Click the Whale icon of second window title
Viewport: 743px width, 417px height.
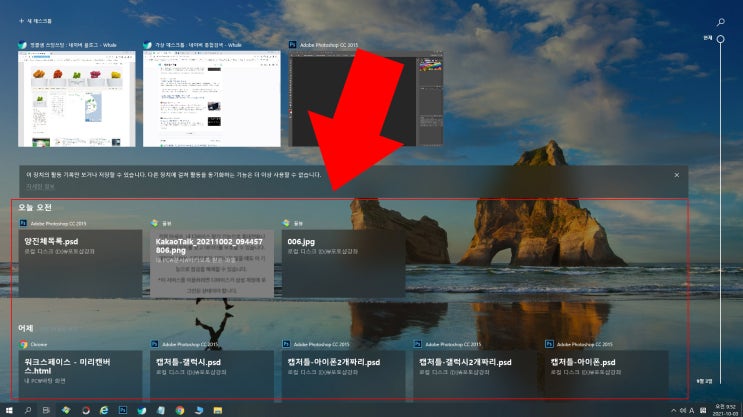point(147,45)
